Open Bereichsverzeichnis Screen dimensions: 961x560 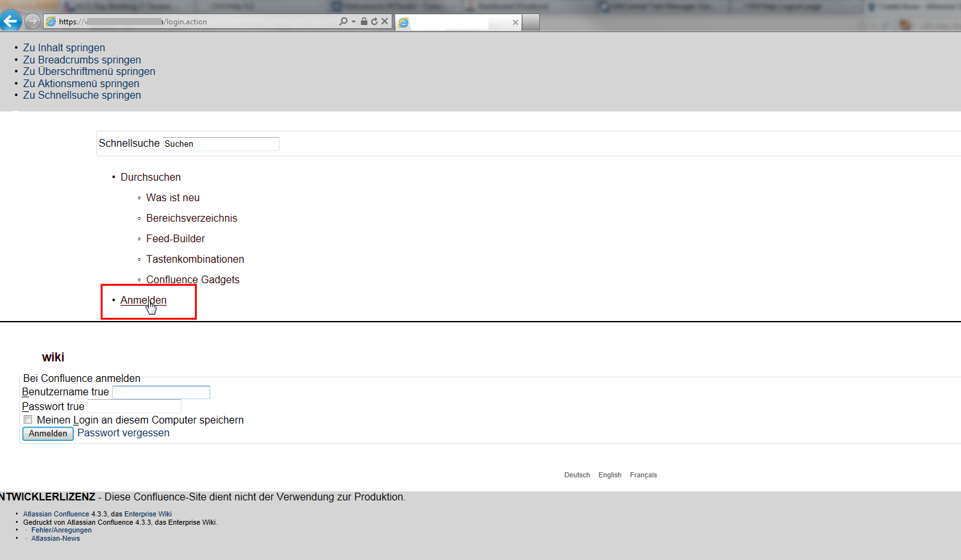point(192,218)
